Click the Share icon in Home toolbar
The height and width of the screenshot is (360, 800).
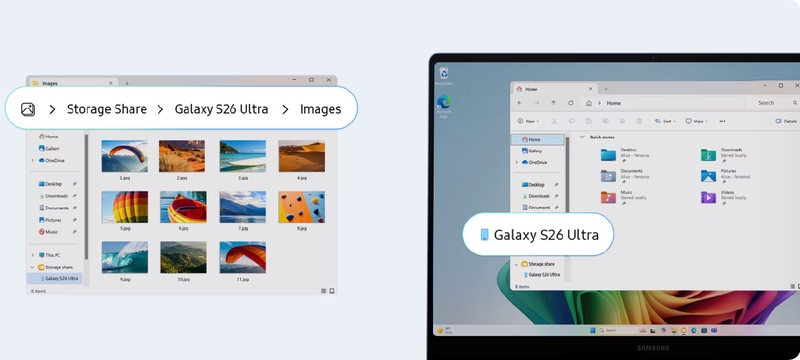[x=622, y=121]
